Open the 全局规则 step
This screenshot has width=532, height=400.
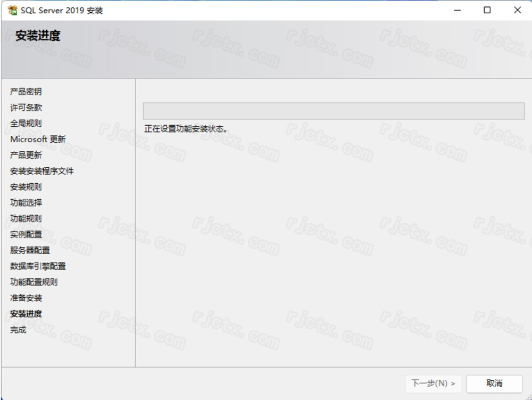[x=26, y=124]
